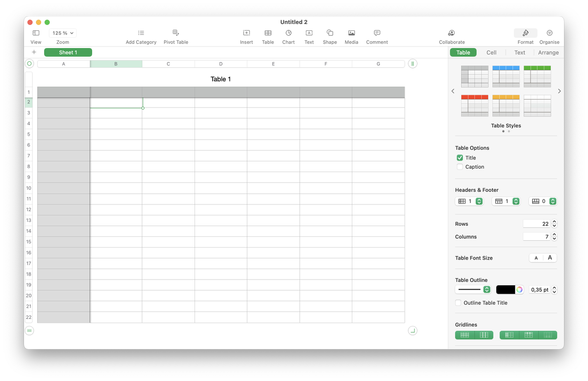Open the Insert toolbar menu
Viewport: 588px width, 381px height.
coord(246,33)
